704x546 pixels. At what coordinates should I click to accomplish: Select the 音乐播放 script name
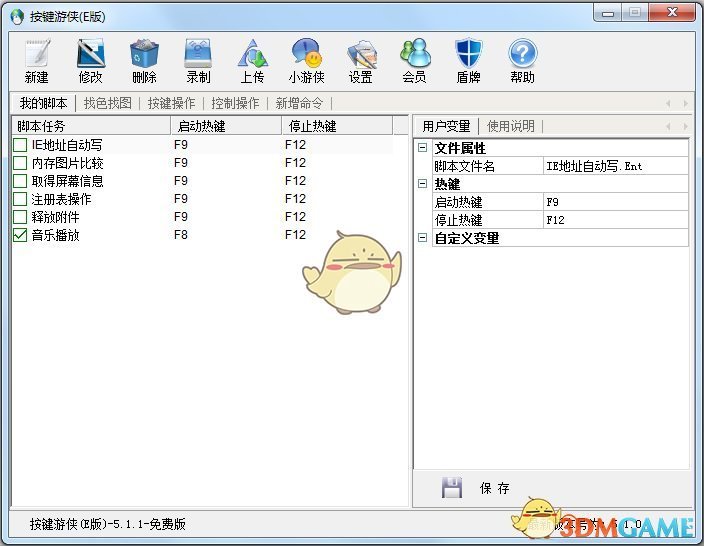point(55,235)
